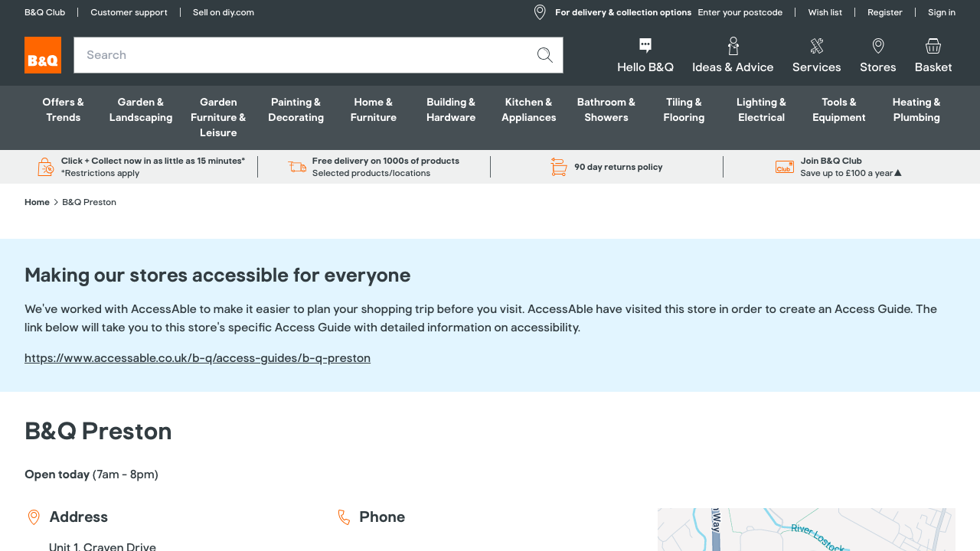
Task: Open the Basket icon
Action: tap(933, 46)
